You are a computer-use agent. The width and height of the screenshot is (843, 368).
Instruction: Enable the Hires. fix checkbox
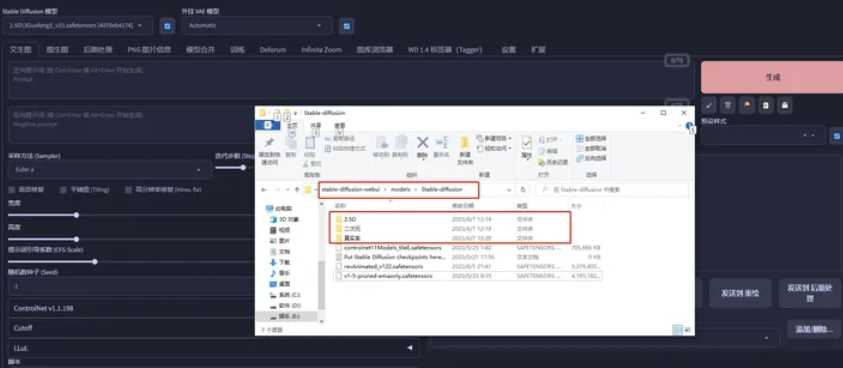click(128, 190)
